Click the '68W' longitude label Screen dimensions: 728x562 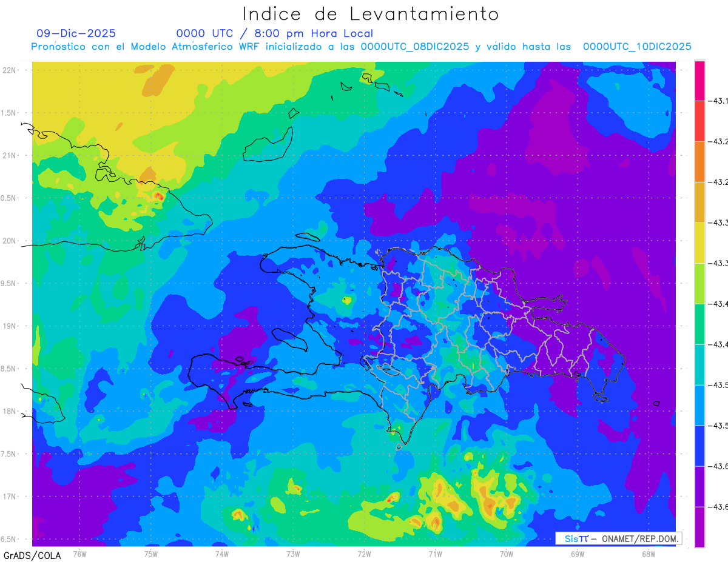pyautogui.click(x=649, y=554)
